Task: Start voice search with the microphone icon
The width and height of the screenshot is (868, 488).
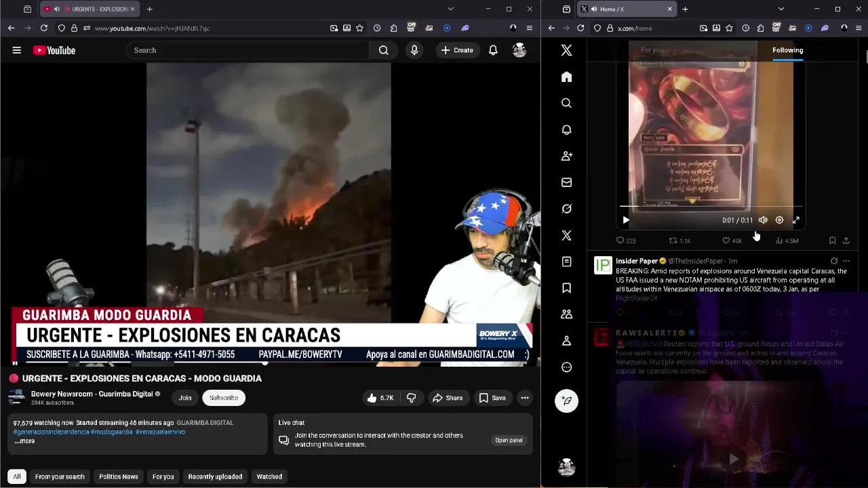Action: click(414, 50)
